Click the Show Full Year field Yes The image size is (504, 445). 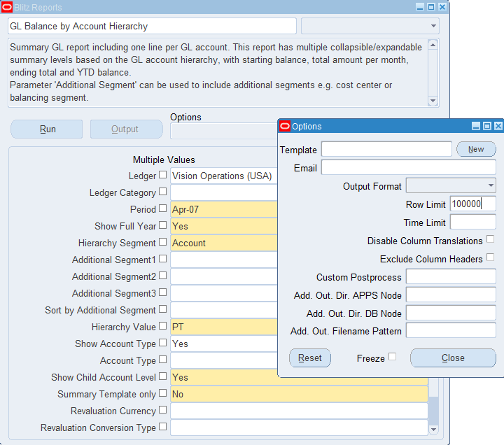coord(224,226)
